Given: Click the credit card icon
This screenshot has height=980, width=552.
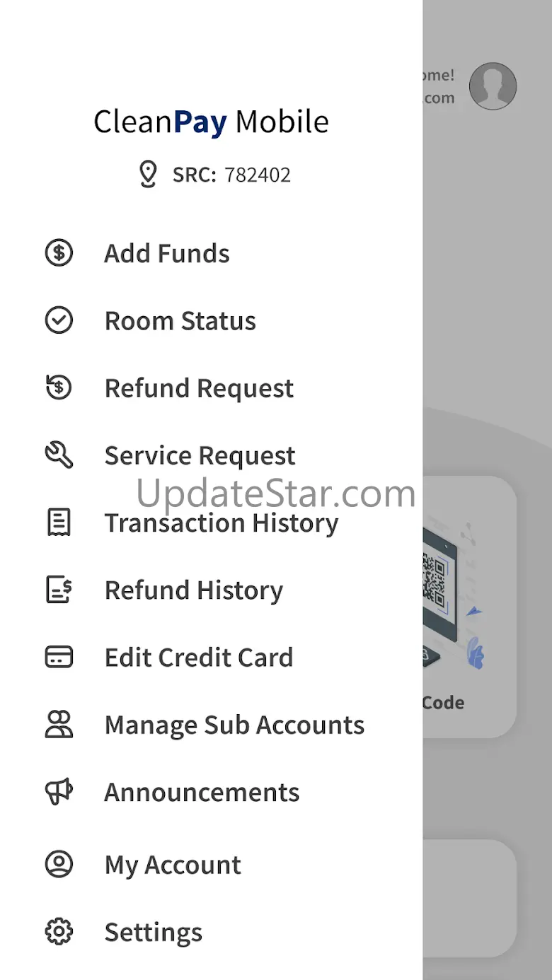Looking at the screenshot, I should [59, 657].
